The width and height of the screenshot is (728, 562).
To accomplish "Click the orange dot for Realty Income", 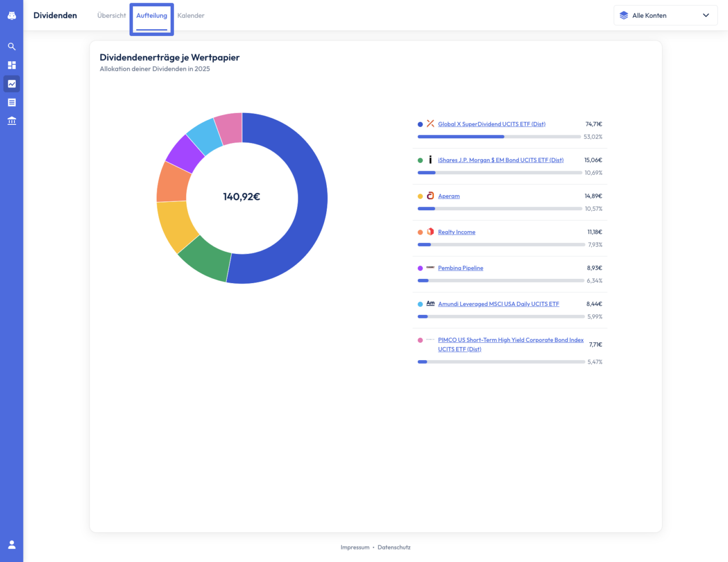I will (x=420, y=232).
